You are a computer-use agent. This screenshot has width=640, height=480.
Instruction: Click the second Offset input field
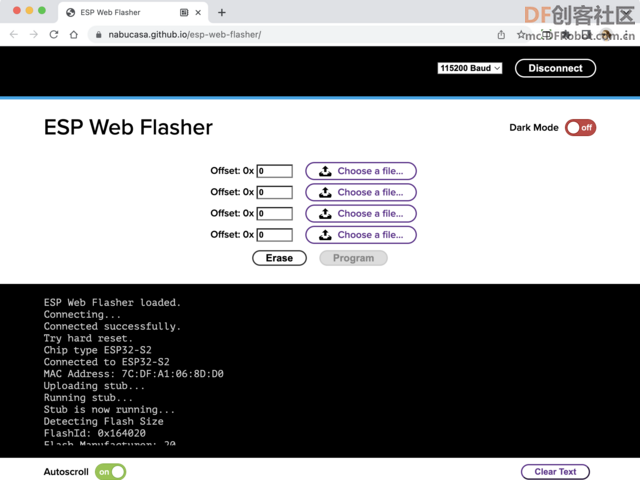[274, 192]
